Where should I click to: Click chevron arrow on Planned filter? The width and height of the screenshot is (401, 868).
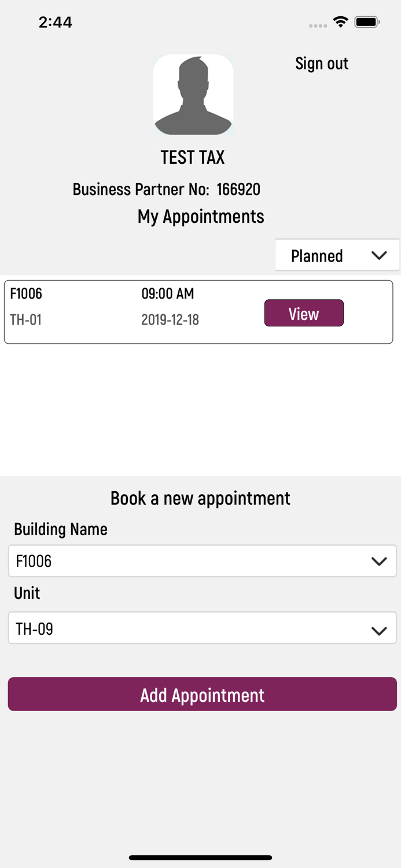click(379, 255)
